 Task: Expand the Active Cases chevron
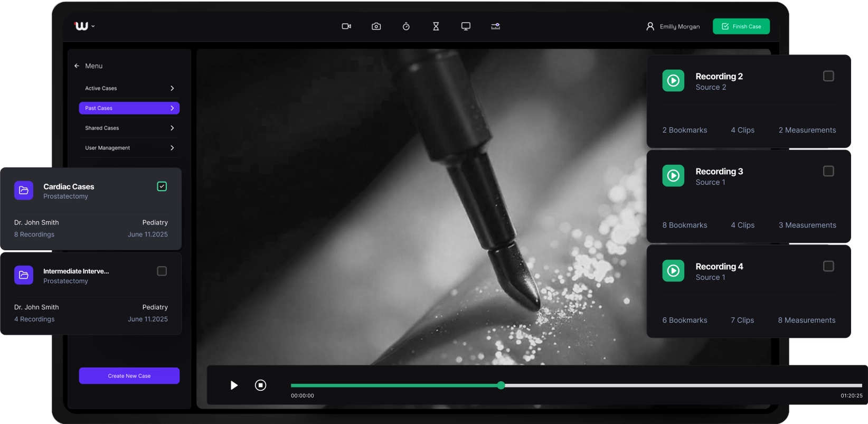[x=172, y=88]
